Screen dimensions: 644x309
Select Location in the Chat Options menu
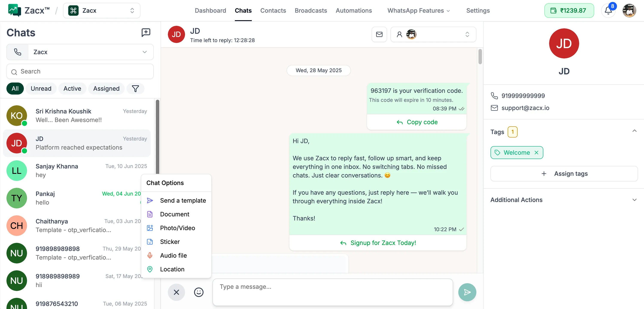(x=172, y=269)
